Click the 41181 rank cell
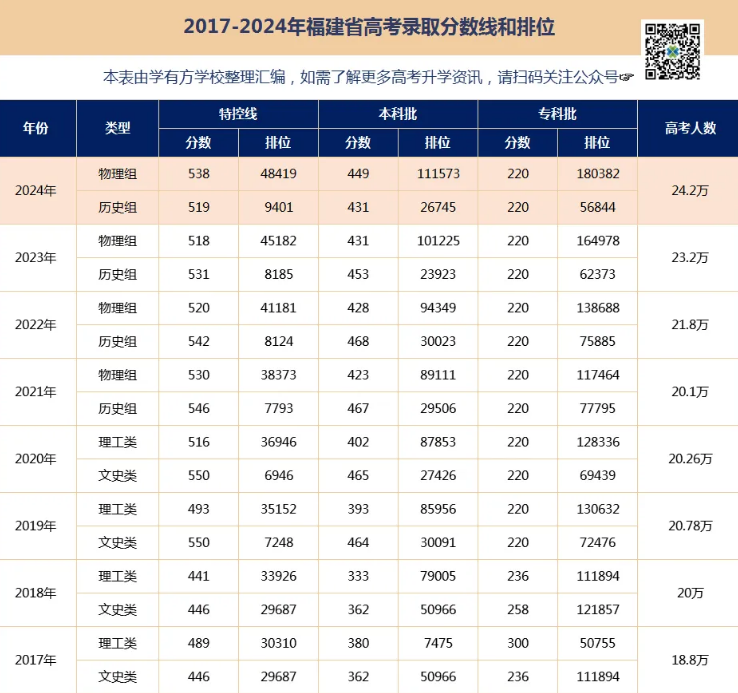Image resolution: width=738 pixels, height=693 pixels. (279, 308)
